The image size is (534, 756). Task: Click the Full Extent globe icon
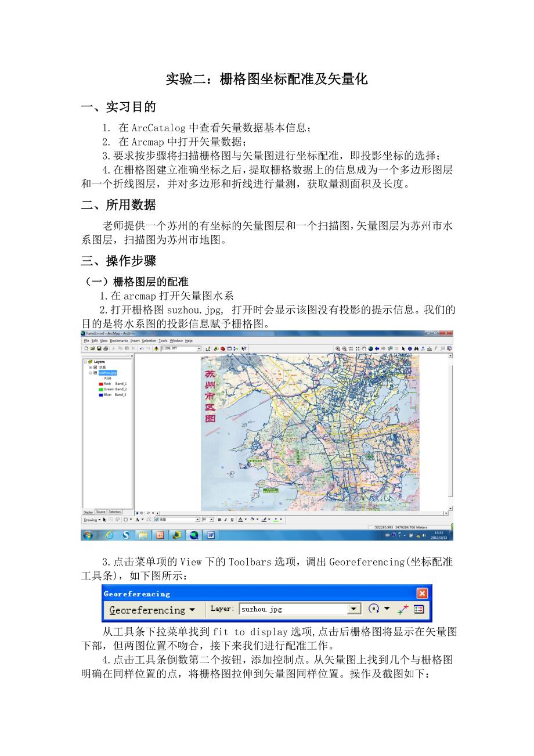point(370,348)
